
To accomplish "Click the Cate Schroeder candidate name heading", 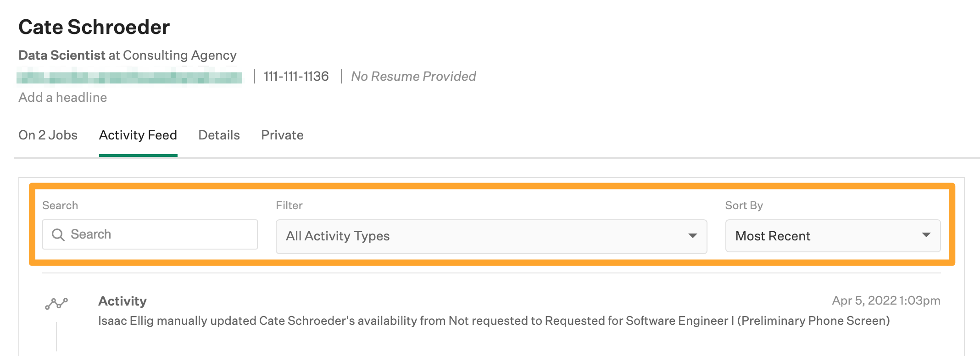I will click(94, 27).
